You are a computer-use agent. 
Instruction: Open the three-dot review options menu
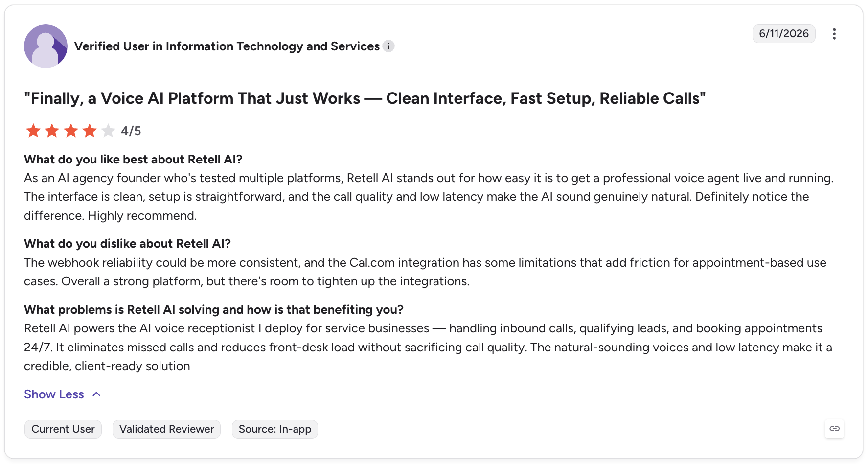(x=834, y=34)
